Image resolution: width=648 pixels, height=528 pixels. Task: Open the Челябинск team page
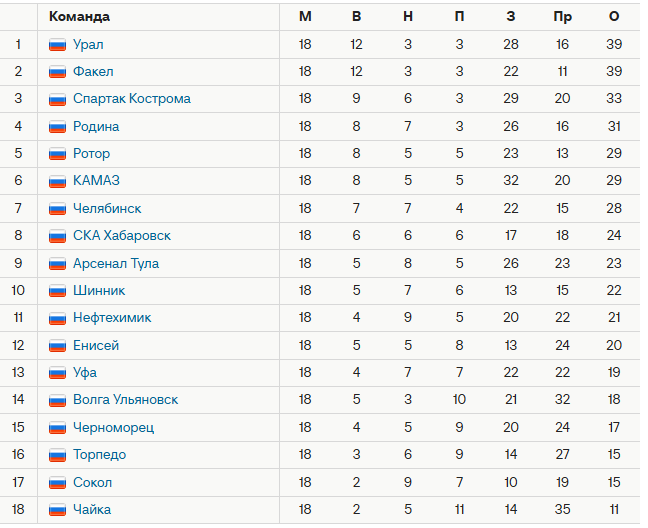(x=107, y=209)
